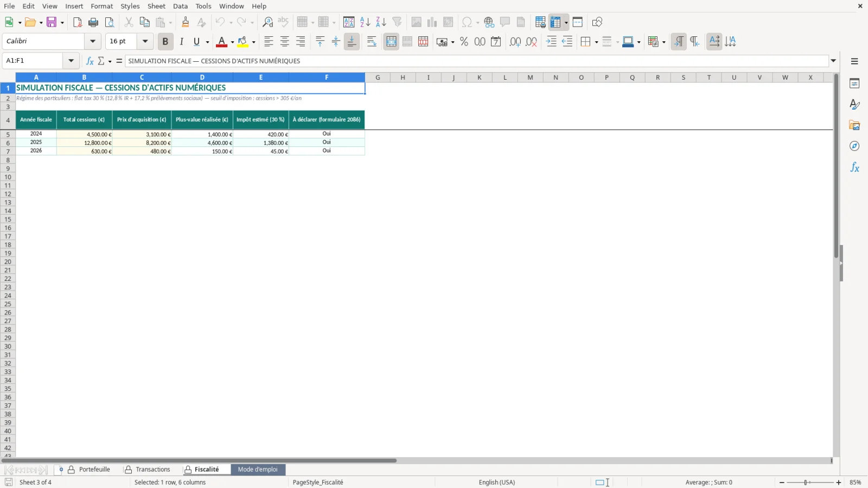Open paste options dropdown arrow
Image resolution: width=868 pixels, height=488 pixels.
[x=170, y=22]
